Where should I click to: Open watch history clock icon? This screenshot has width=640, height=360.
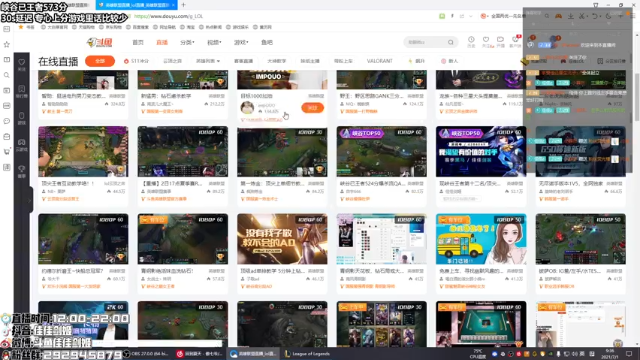(x=471, y=41)
